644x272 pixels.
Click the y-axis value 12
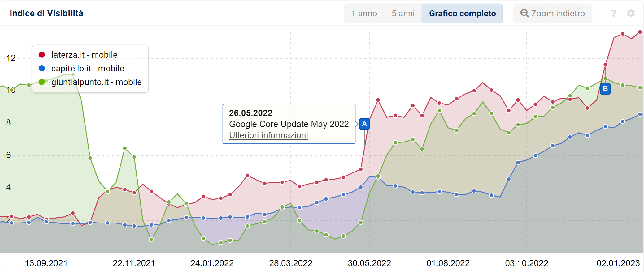tap(11, 58)
